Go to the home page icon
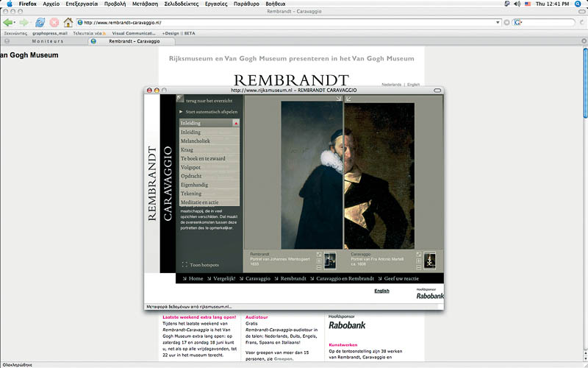588x368 pixels. click(68, 23)
